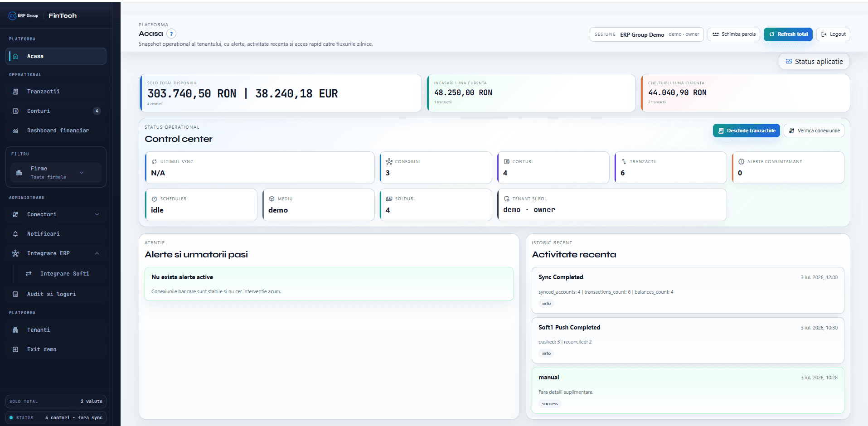This screenshot has height=426, width=868.
Task: Click the Exit demo icon
Action: (15, 349)
